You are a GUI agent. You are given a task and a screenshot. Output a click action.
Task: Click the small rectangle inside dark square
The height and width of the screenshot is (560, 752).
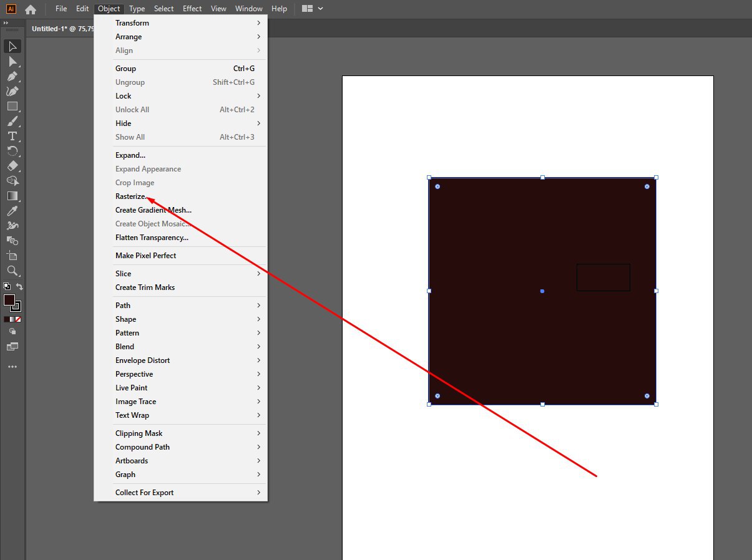[x=603, y=278]
